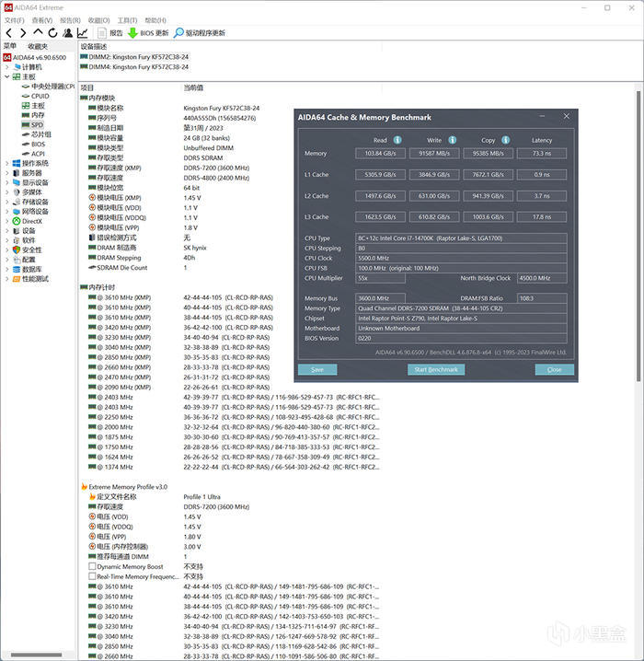Viewport: 644px width, 661px height.
Task: Click the Write info icon
Action: pos(452,140)
